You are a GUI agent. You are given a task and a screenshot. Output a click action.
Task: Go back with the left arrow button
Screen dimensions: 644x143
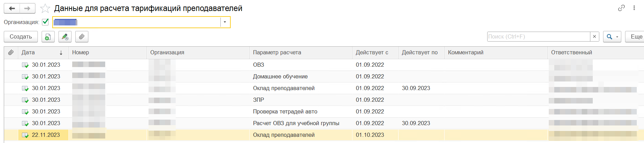[x=12, y=8]
